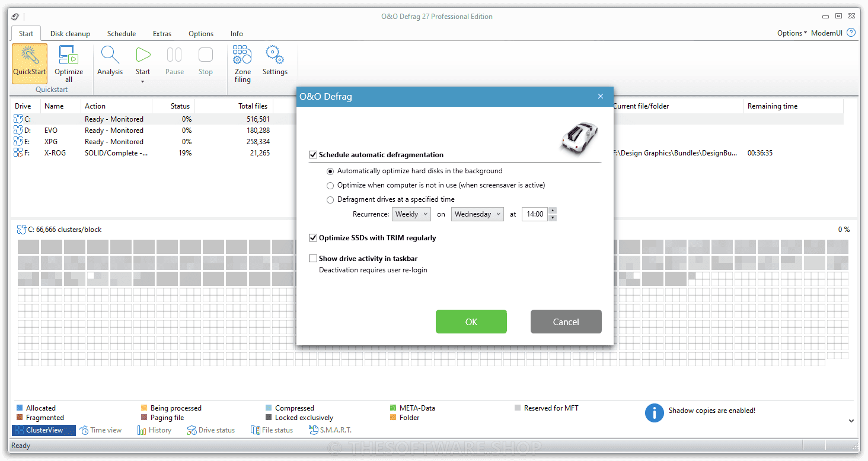Open the Drive status view

point(211,430)
